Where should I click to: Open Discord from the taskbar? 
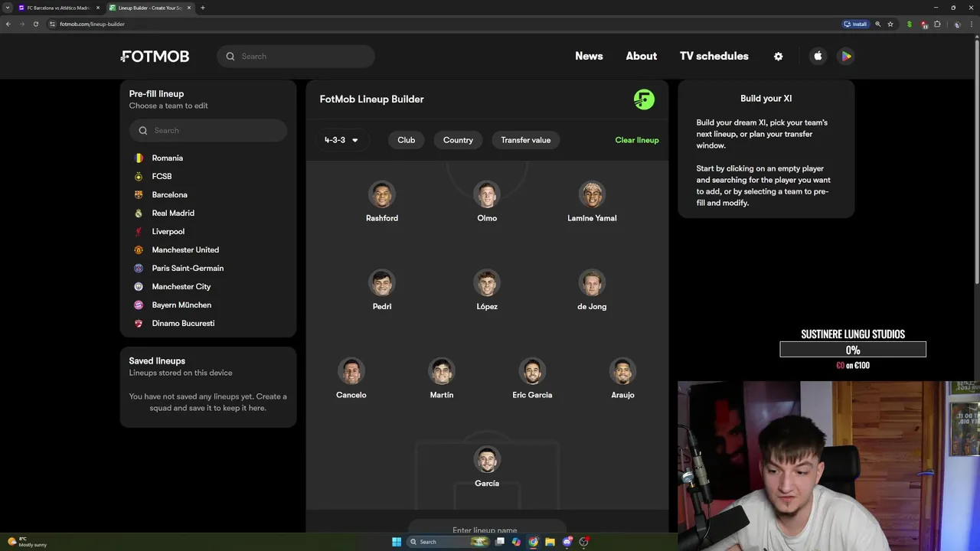coord(567,542)
